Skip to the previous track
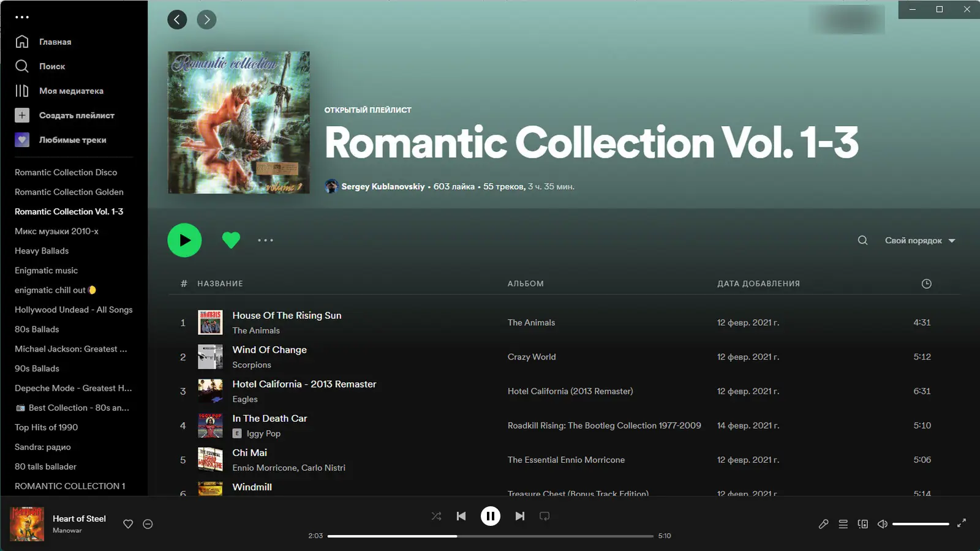 [461, 516]
